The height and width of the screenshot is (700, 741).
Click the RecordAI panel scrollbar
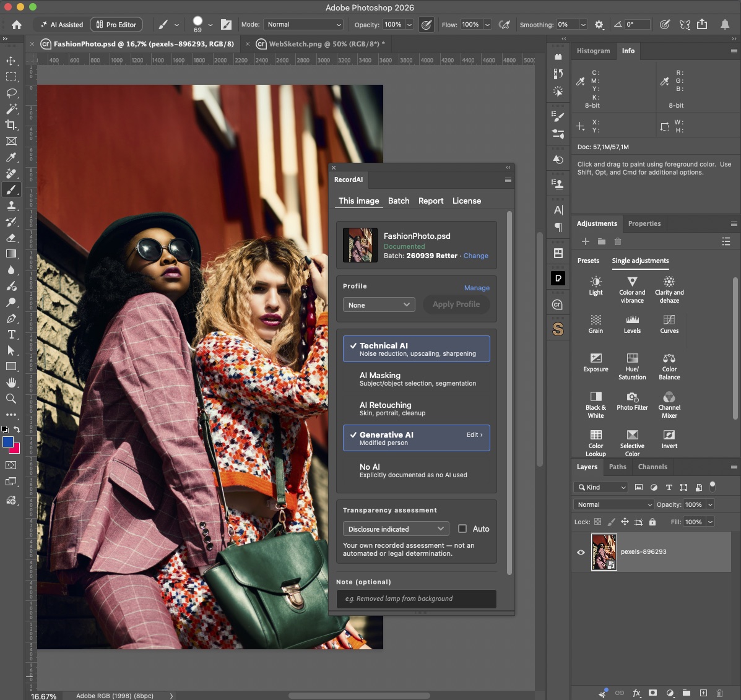click(509, 393)
